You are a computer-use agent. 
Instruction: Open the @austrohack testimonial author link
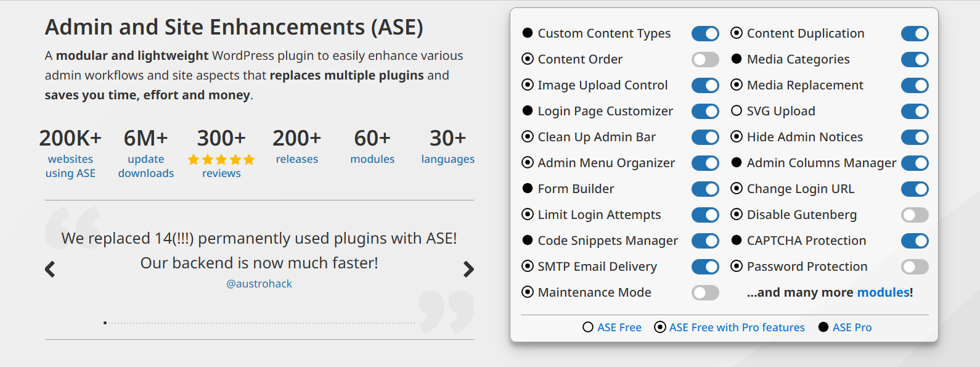pyautogui.click(x=259, y=284)
